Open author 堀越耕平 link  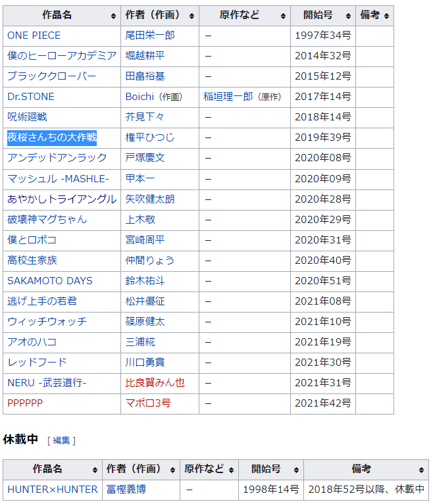pos(145,56)
